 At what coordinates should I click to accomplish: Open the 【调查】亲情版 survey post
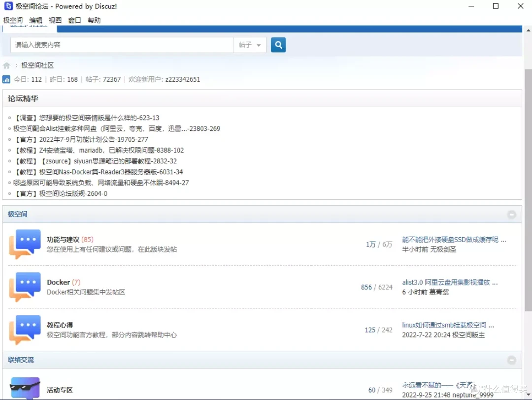point(86,118)
